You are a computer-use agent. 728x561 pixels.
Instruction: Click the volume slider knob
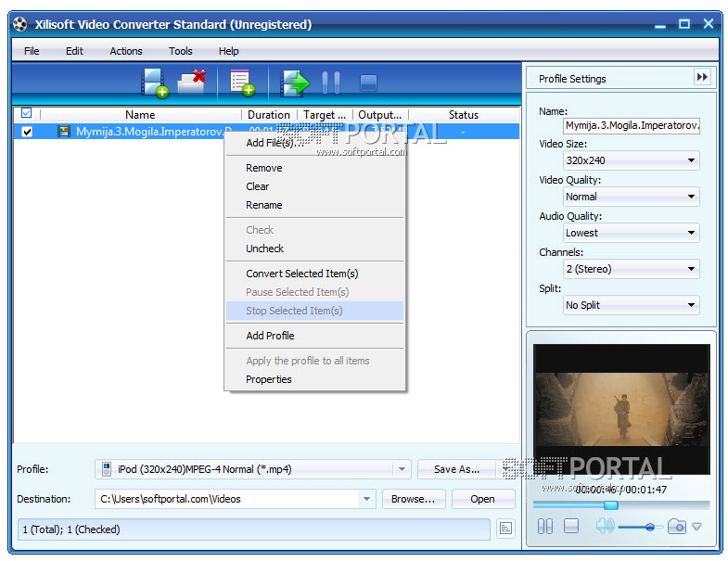pyautogui.click(x=649, y=527)
